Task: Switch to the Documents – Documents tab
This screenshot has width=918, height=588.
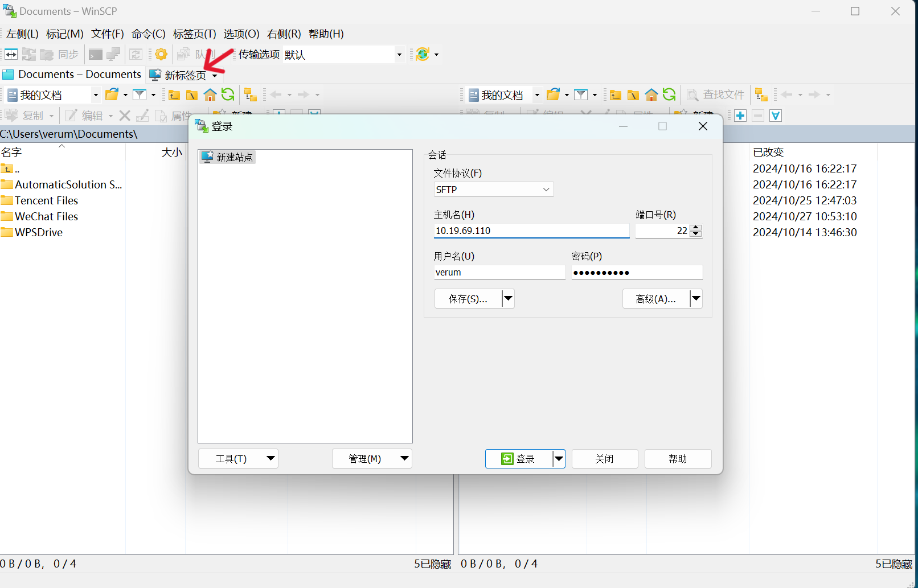Action: (x=72, y=75)
